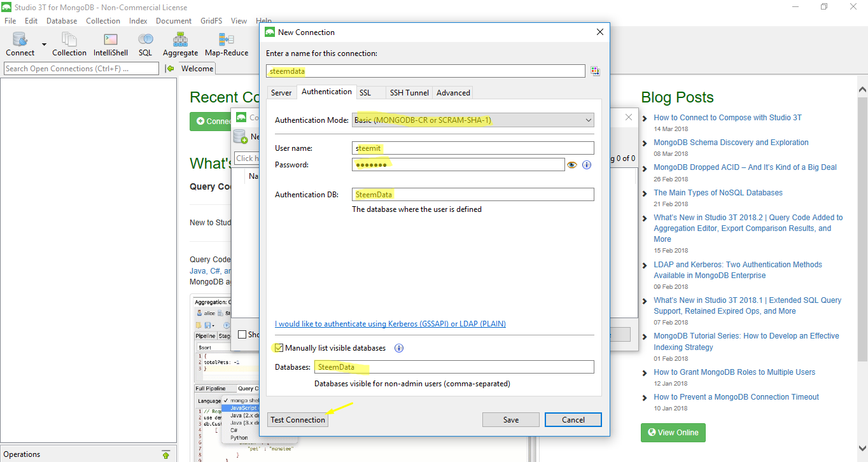Open the Aggregate editor icon
The width and height of the screenshot is (868, 462).
pyautogui.click(x=180, y=45)
